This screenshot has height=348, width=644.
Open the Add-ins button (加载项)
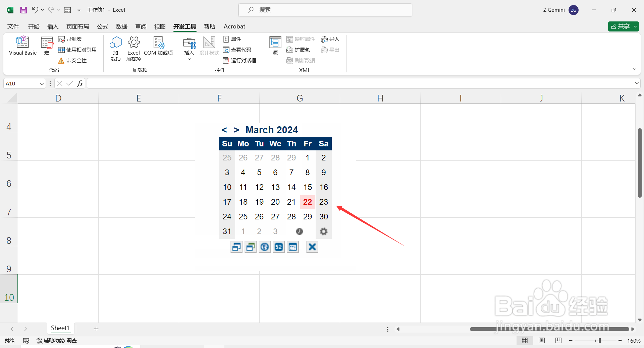coord(116,49)
